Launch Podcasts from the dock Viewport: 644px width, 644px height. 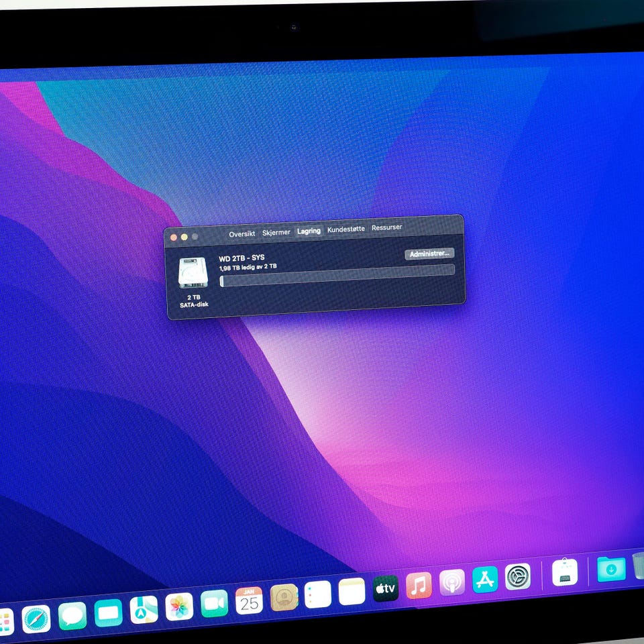pyautogui.click(x=452, y=582)
